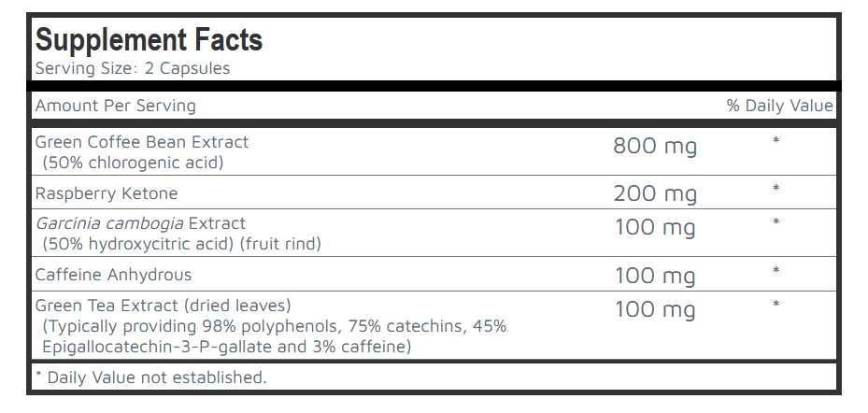Click the 50% chlorogenic acid note
Viewport: 868px width, 413px height.
133,163
